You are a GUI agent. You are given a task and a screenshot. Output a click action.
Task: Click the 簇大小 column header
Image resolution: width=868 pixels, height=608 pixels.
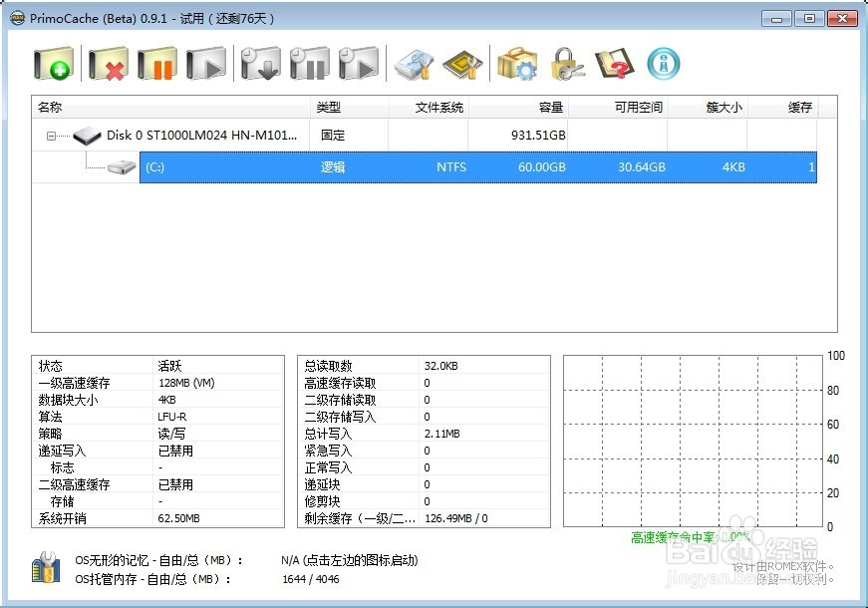[708, 107]
